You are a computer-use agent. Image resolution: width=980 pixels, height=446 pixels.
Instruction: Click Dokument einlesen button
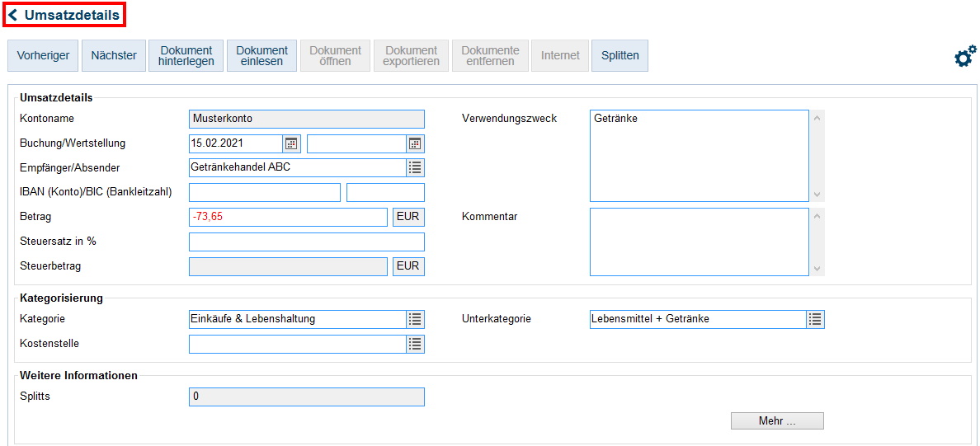pos(261,56)
